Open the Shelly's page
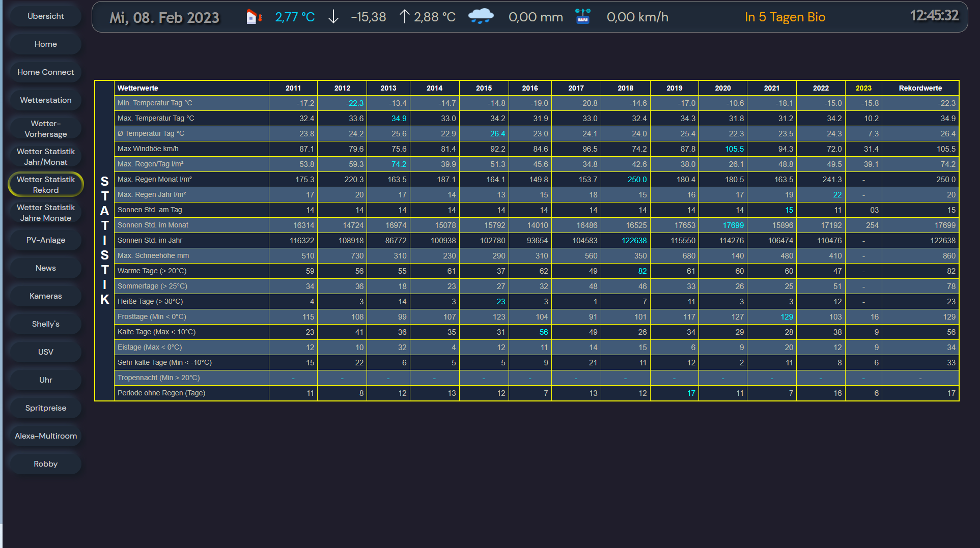The image size is (980, 548). (x=46, y=324)
